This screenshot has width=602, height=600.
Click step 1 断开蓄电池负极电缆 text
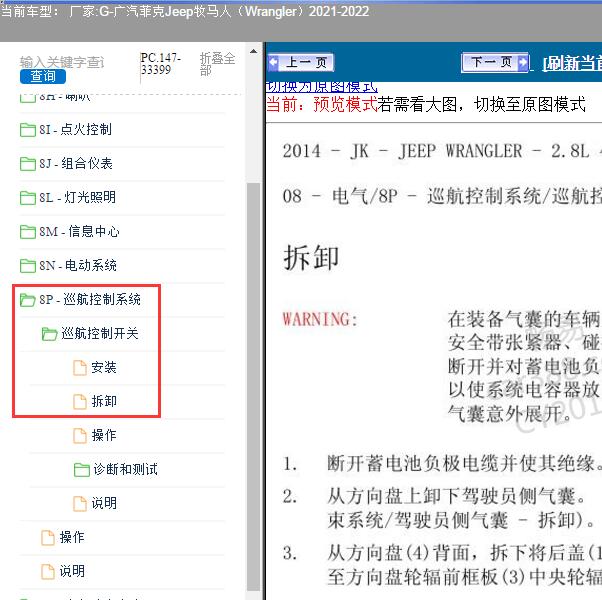coord(465,463)
